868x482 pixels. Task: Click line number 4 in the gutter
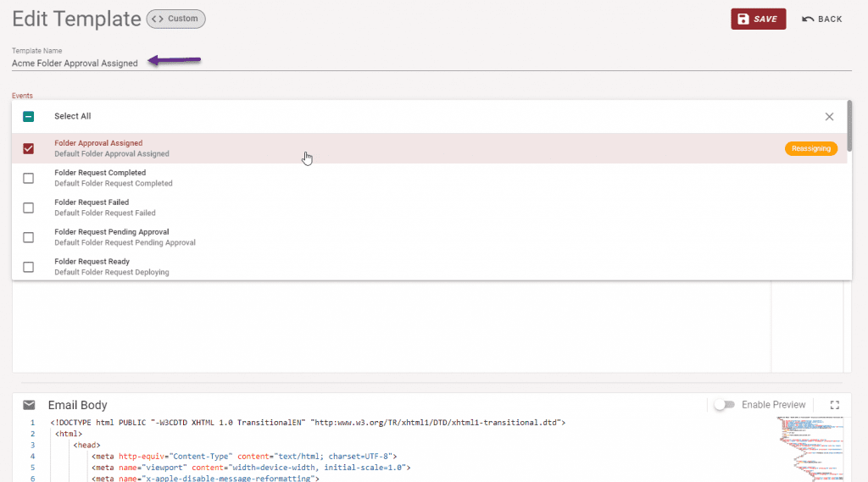(x=33, y=457)
